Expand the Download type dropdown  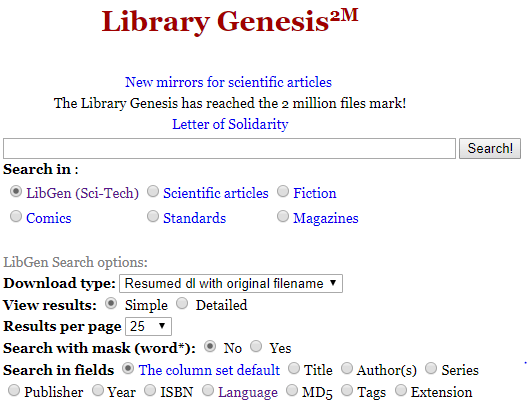pos(231,284)
